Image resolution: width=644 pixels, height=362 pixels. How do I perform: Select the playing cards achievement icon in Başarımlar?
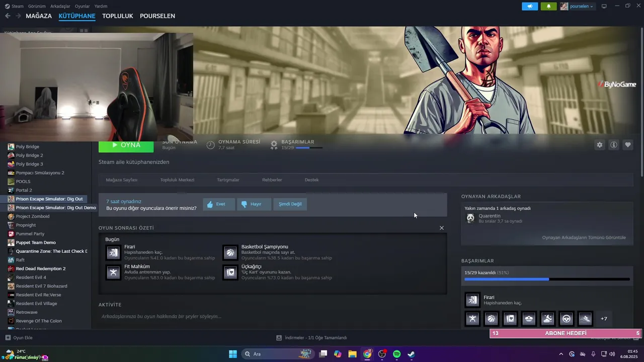[x=510, y=319]
